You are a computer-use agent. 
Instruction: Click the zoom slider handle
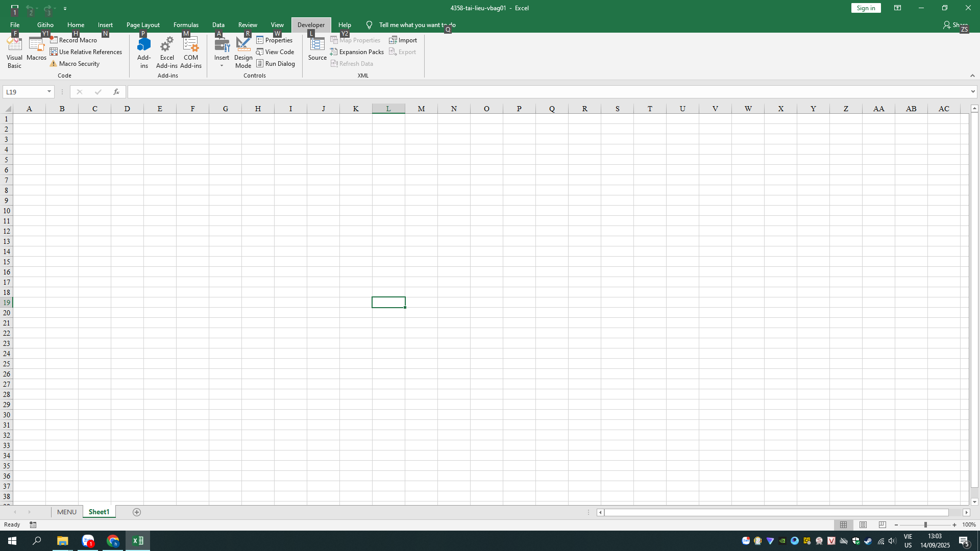pos(925,524)
